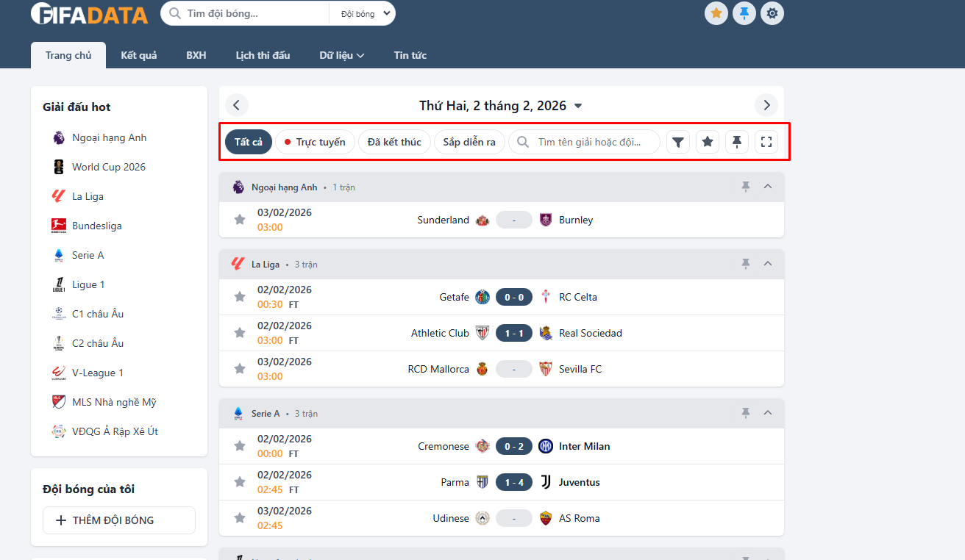This screenshot has height=560, width=965.
Task: Expand the date picker dropdown
Action: 578,106
